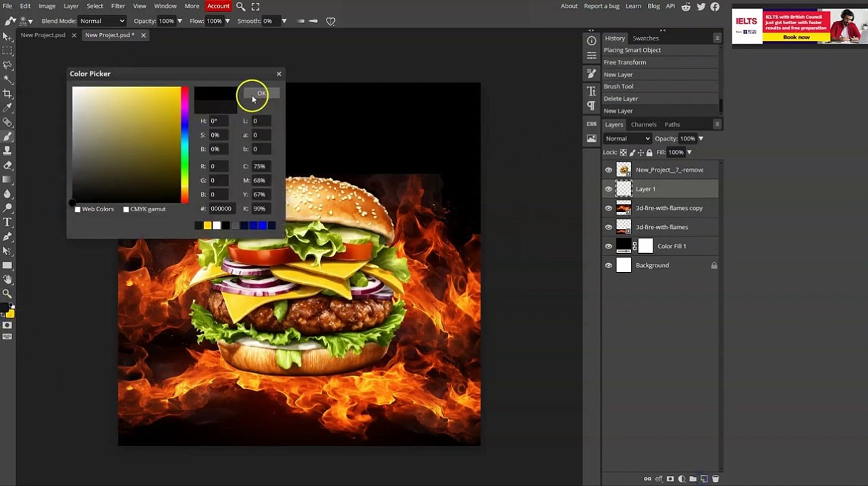Screen dimensions: 868x486
Task: Open the Filter menu
Action: click(x=118, y=6)
